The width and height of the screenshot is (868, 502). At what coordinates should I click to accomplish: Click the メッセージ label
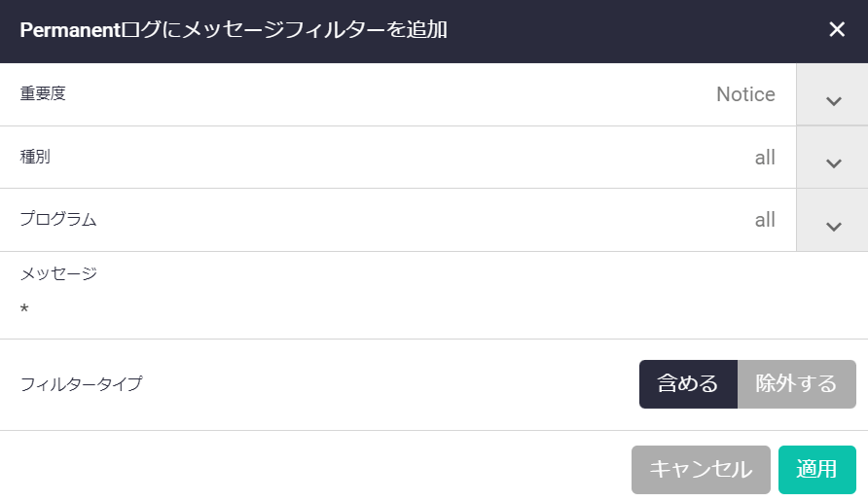click(58, 273)
